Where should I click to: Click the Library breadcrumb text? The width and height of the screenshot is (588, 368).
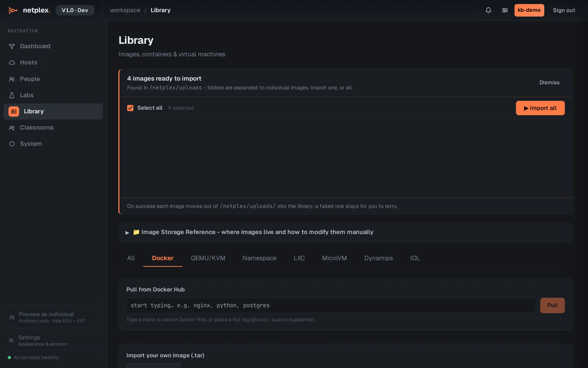[x=161, y=10]
